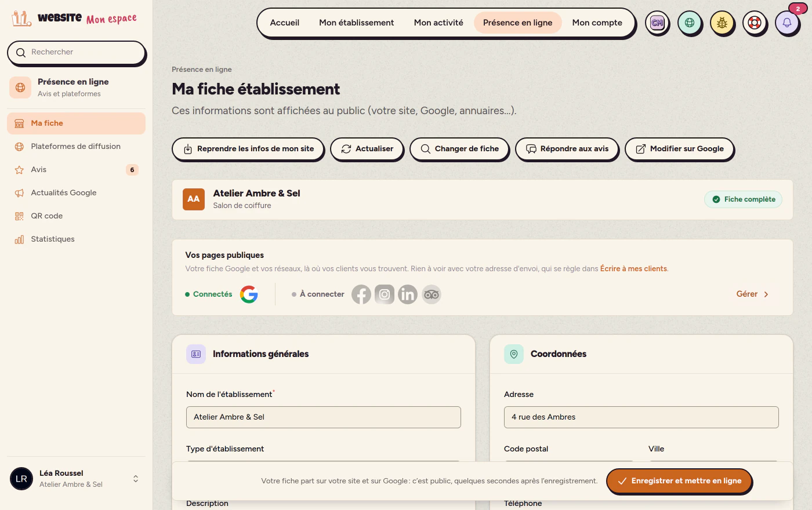
Task: Click the Connectés status label
Action: point(209,294)
